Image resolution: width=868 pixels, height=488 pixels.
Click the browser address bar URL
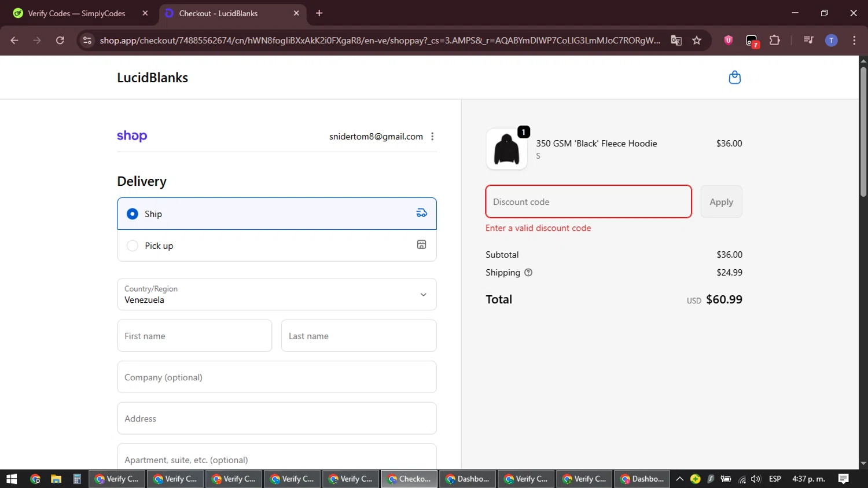(x=380, y=40)
